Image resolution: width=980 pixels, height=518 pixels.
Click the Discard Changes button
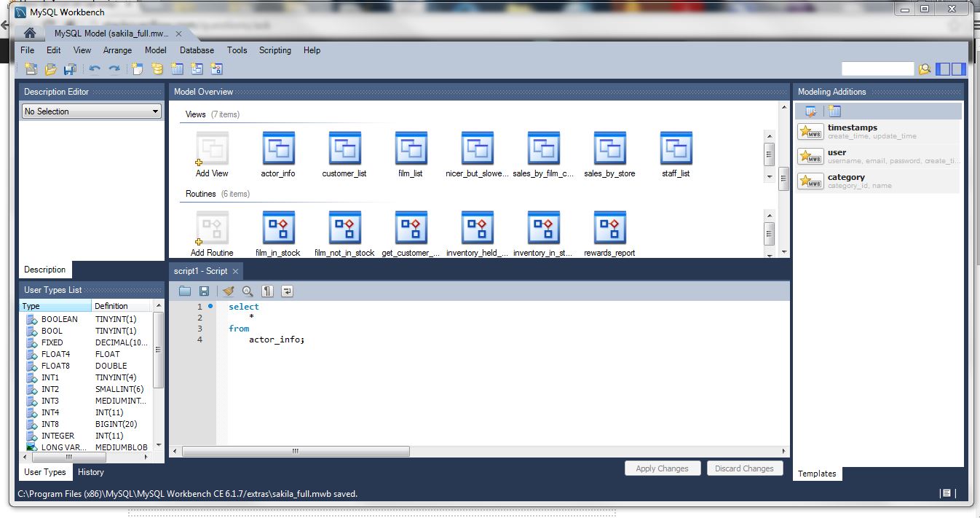[x=744, y=468]
